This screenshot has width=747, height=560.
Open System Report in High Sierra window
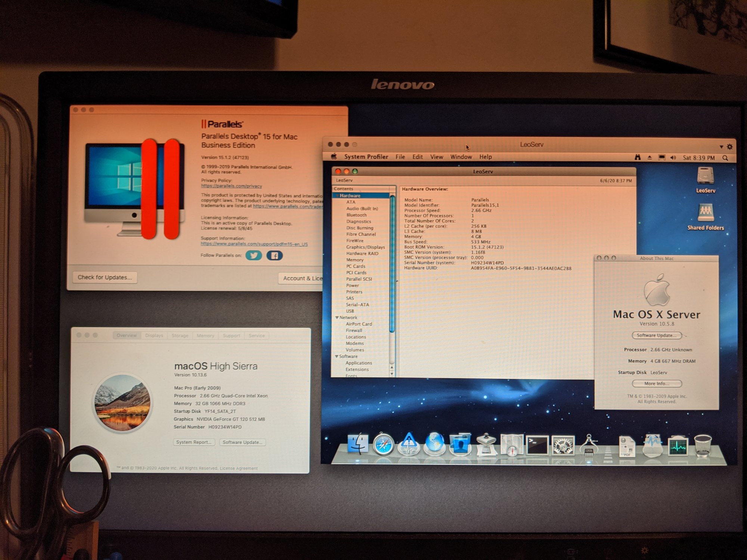pos(194,442)
